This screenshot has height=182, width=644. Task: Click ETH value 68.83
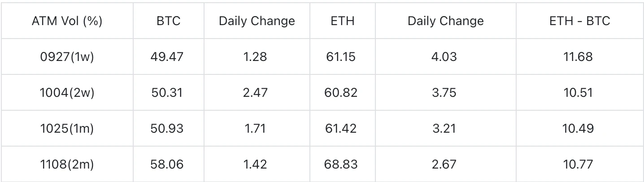point(341,165)
